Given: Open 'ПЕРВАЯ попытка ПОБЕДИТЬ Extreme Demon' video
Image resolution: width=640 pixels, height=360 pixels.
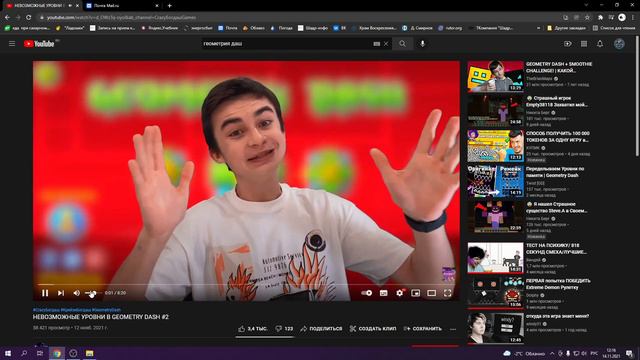Looking at the screenshot, I should click(x=495, y=293).
